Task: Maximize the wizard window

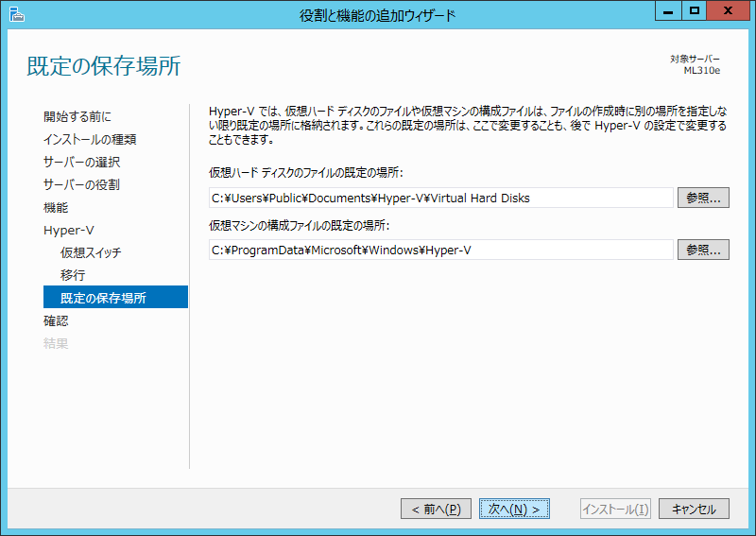Action: click(x=695, y=11)
